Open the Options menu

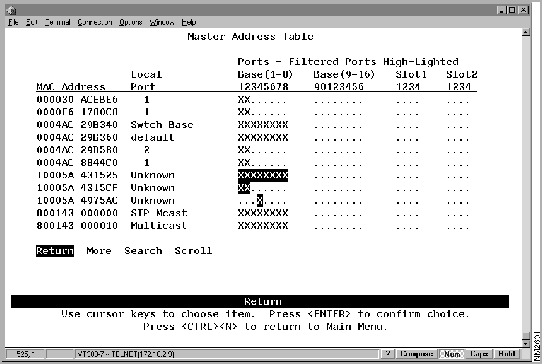(x=131, y=22)
